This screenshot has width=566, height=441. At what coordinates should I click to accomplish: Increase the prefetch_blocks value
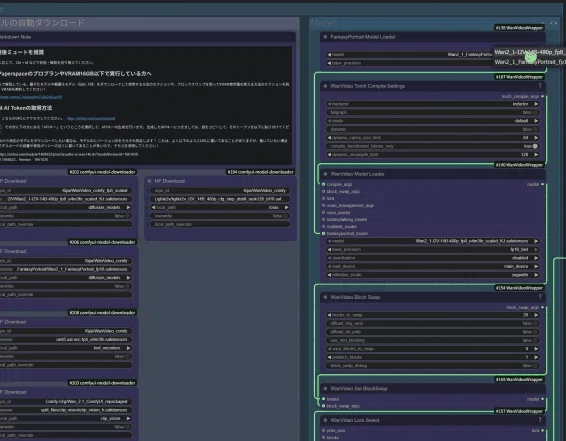[536, 357]
